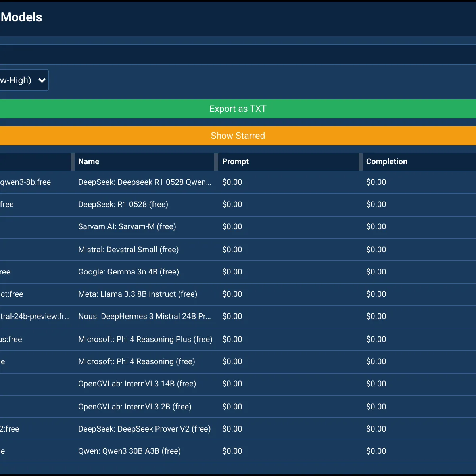This screenshot has height=476, width=476.
Task: Click Prompt price for Nous: DeepHermes 3 row
Action: coord(232,316)
